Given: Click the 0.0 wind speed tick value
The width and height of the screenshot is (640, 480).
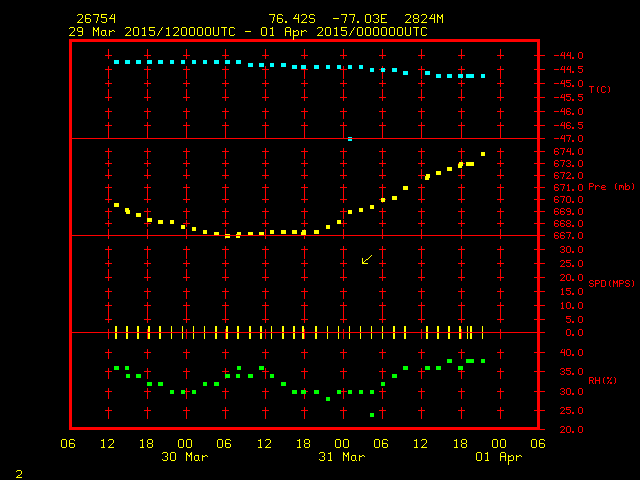Looking at the screenshot, I should point(574,333).
